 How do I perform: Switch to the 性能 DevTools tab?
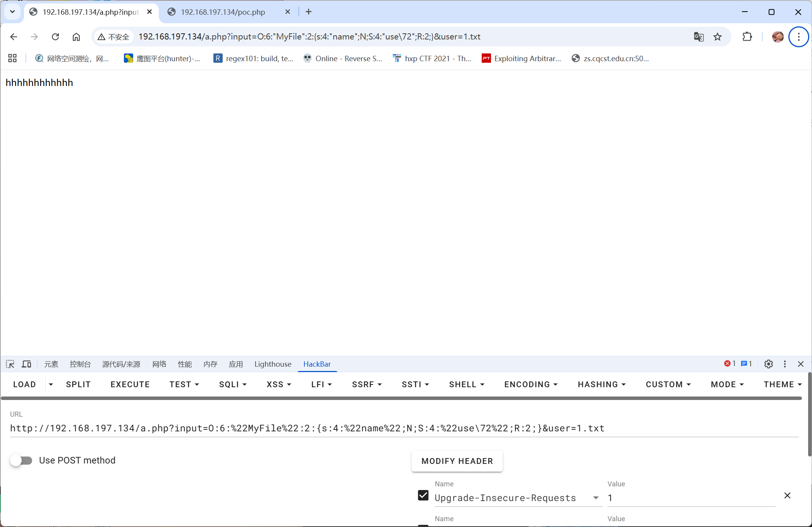pos(185,364)
